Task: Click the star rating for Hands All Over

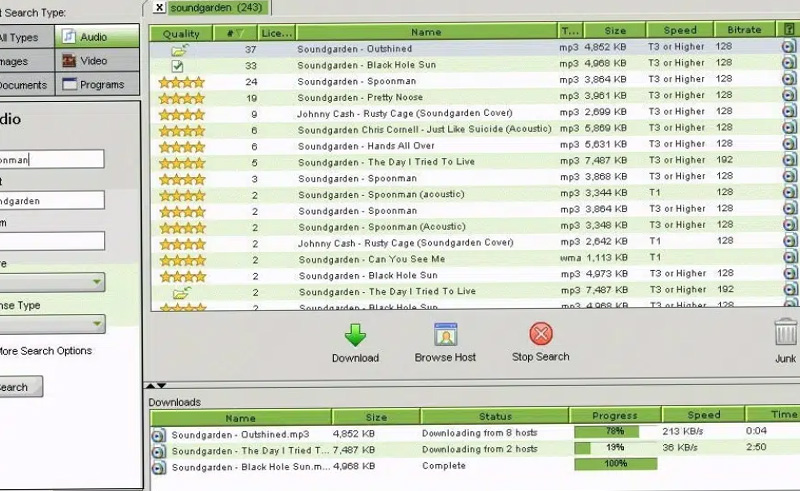Action: [182, 147]
